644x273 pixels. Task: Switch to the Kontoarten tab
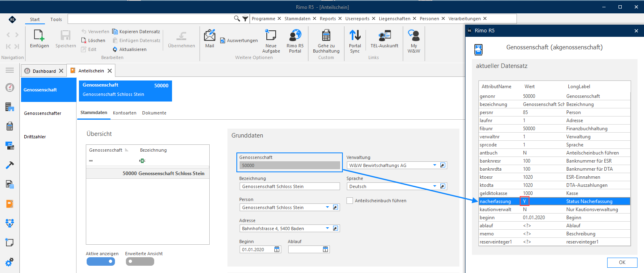(x=125, y=113)
